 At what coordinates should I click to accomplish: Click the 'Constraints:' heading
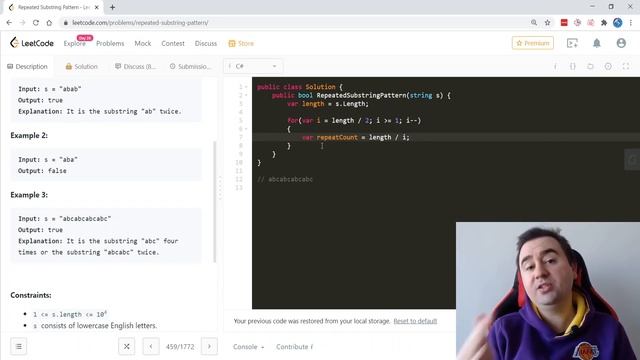pyautogui.click(x=31, y=295)
